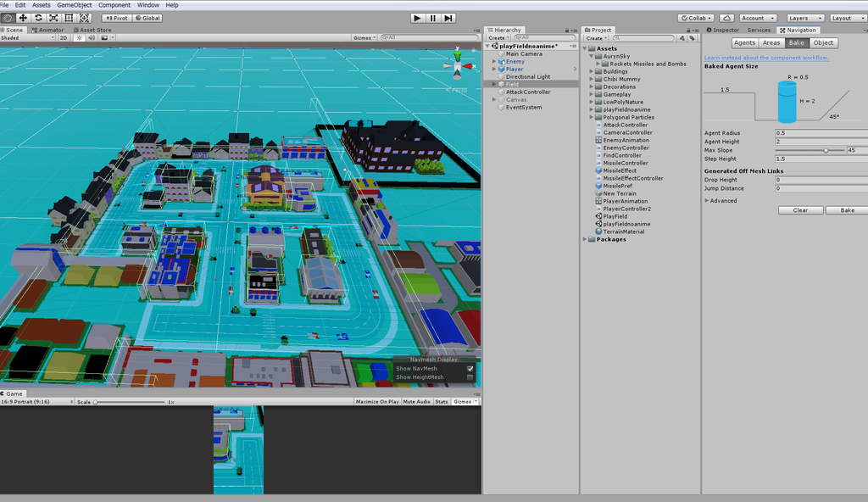Uncheck Show NavMesh checkbox
This screenshot has height=502, width=868.
[x=470, y=369]
